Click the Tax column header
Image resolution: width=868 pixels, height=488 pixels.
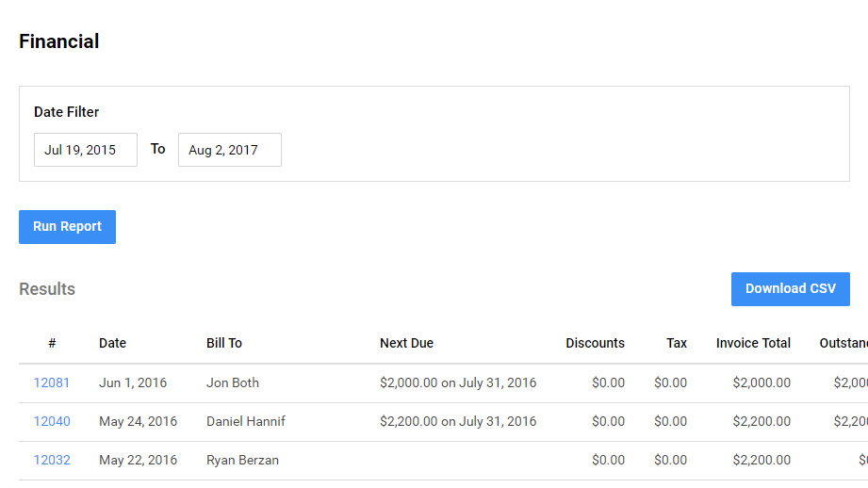click(676, 343)
